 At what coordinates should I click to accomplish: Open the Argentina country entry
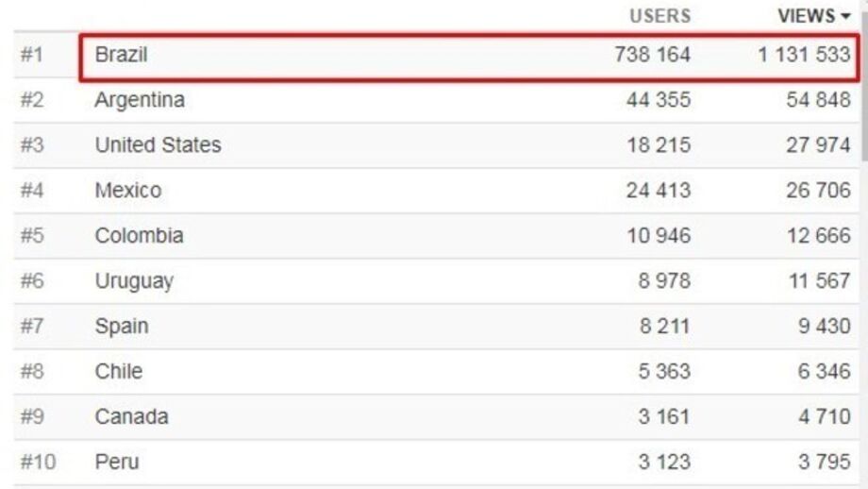click(x=140, y=100)
